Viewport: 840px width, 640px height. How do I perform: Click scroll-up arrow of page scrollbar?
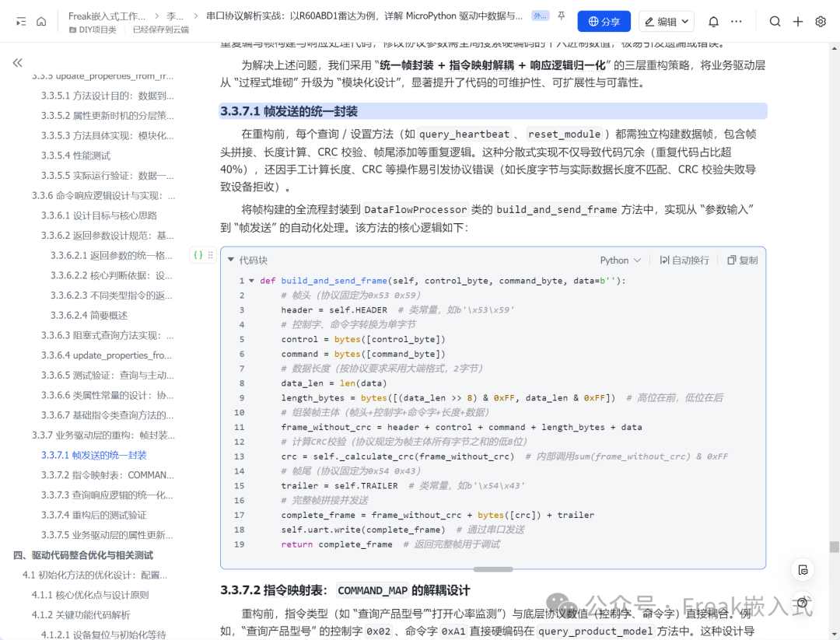coord(834,48)
